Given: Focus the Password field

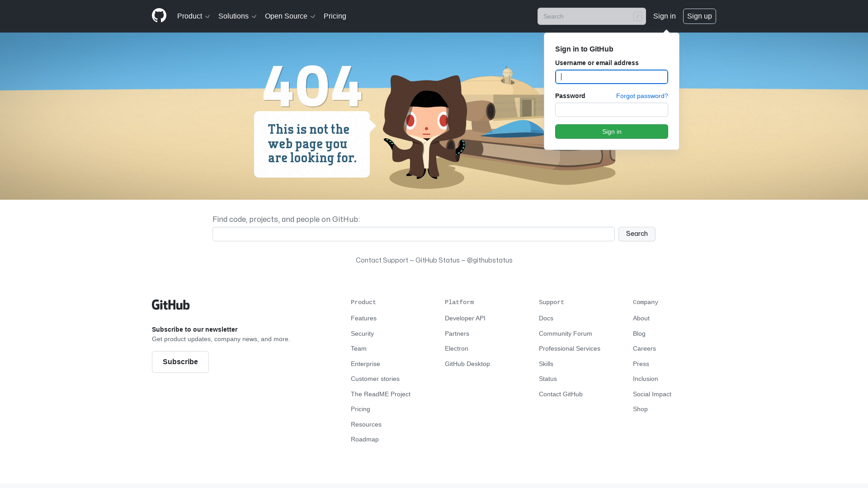Looking at the screenshot, I should tap(611, 110).
